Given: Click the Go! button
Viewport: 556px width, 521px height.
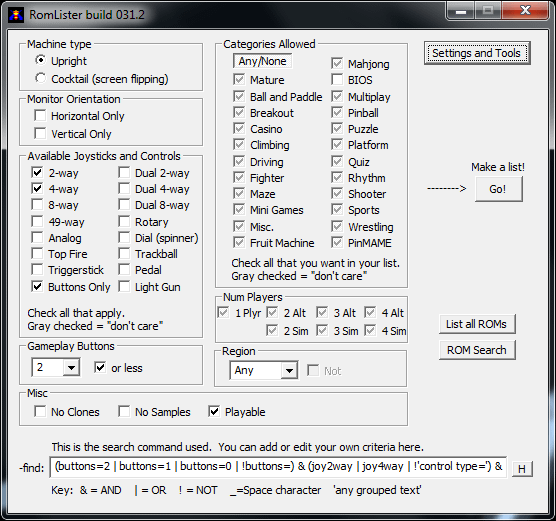Looking at the screenshot, I should (498, 189).
